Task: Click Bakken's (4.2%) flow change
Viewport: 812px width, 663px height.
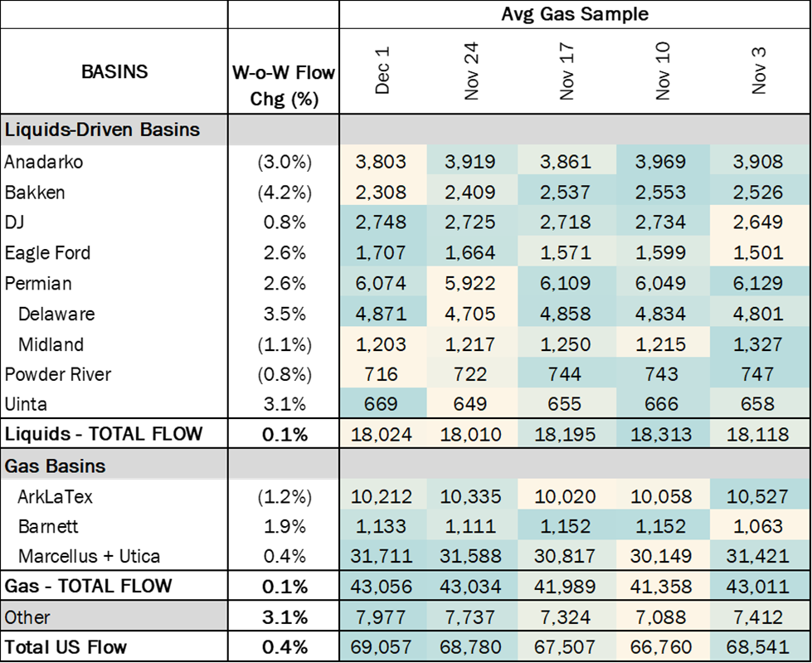Action: coord(284,193)
